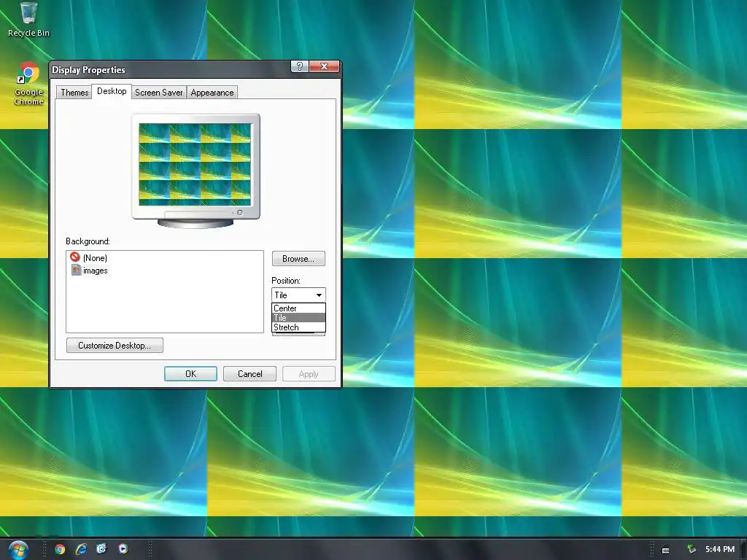Click the Customize Desktop... button
747x560 pixels.
pyautogui.click(x=115, y=345)
